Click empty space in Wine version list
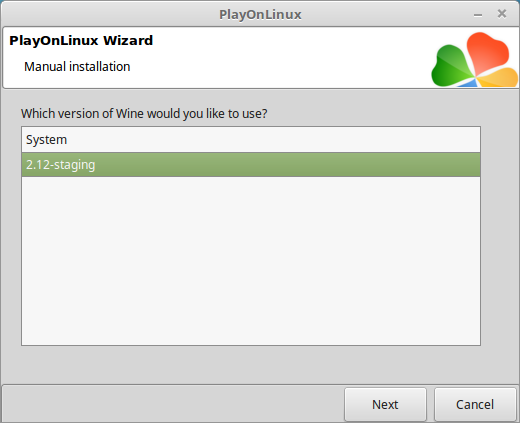 point(251,261)
